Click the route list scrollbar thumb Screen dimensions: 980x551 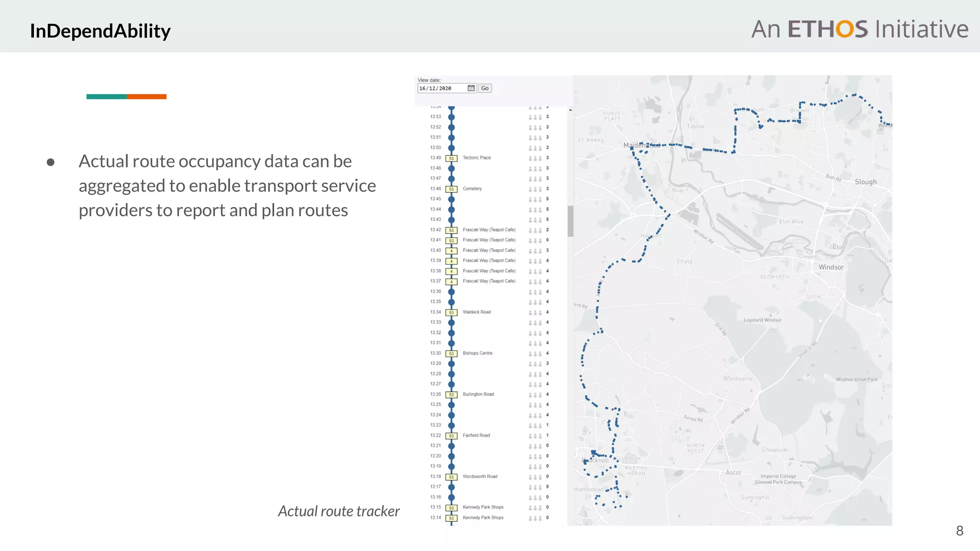click(x=570, y=221)
